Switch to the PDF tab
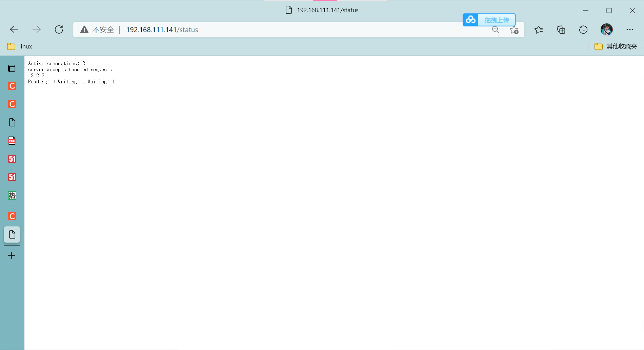This screenshot has width=644, height=350. (12, 141)
